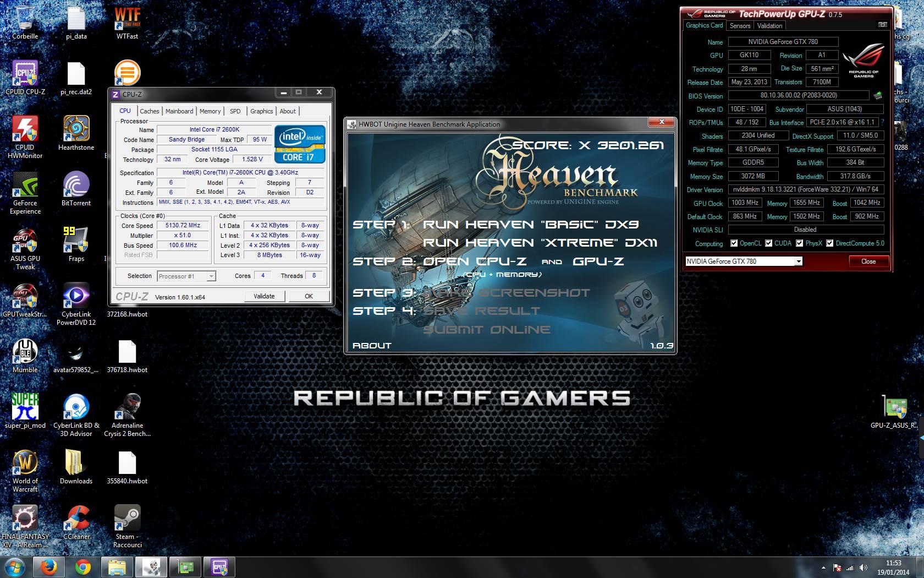Switch to the Sensors tab in GPU-Z
This screenshot has height=578, width=924.
[740, 26]
